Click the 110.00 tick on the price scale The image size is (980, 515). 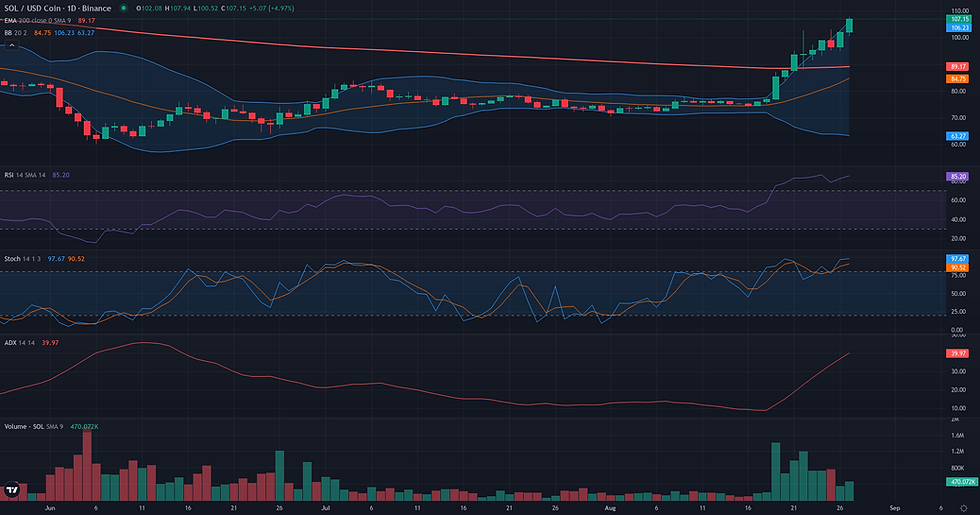(x=959, y=11)
